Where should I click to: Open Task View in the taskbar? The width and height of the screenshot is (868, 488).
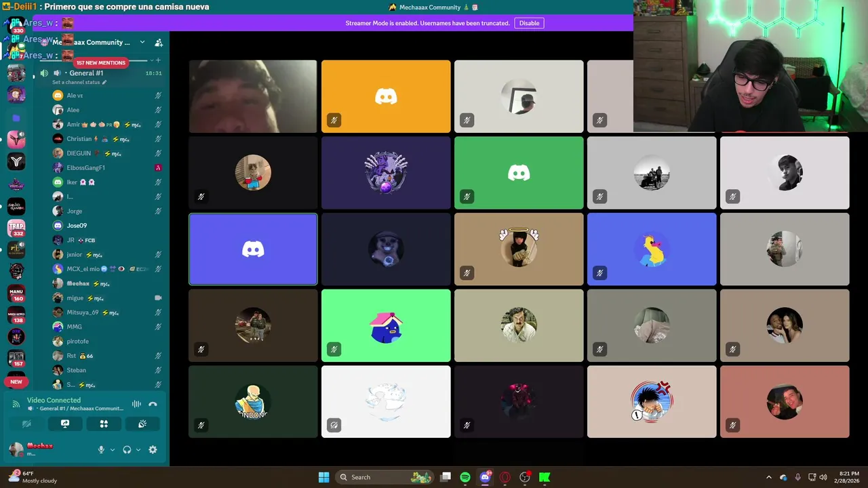click(446, 477)
